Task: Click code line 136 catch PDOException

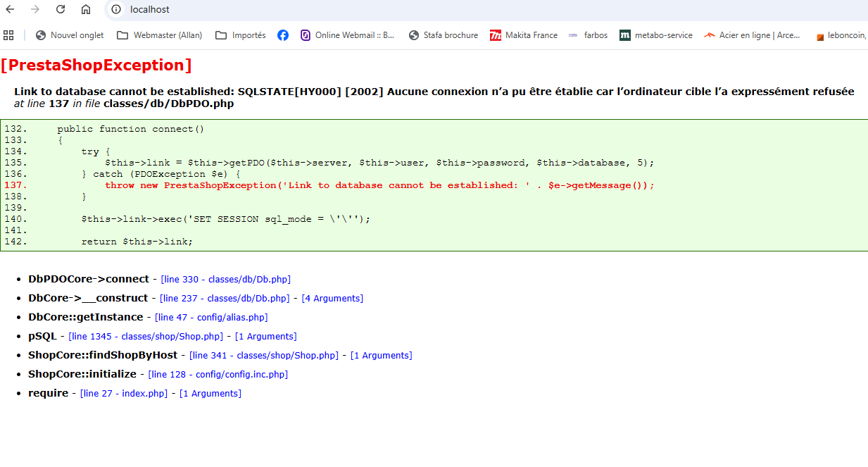Action: pos(161,174)
